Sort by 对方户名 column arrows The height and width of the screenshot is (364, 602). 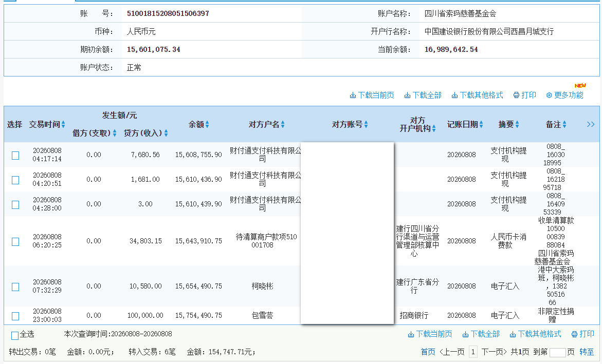[283, 124]
